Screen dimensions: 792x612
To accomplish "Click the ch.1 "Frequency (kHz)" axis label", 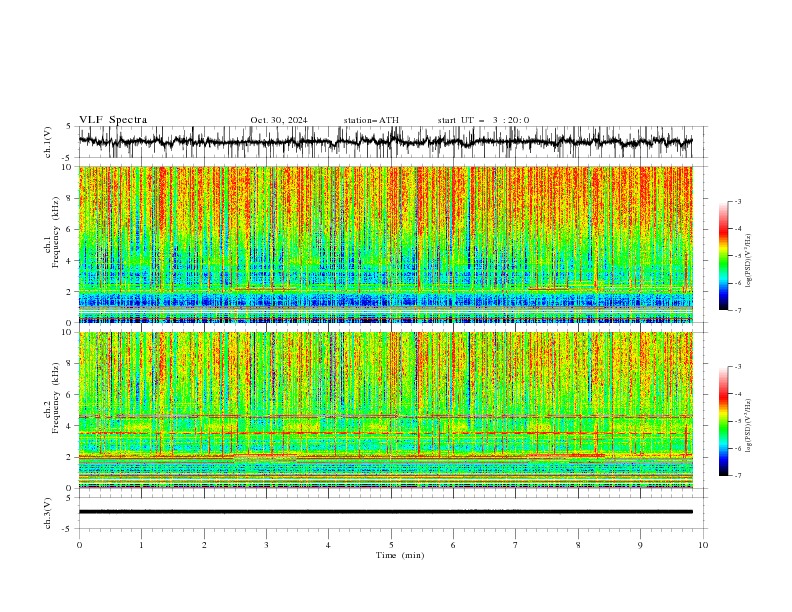I will pos(56,232).
